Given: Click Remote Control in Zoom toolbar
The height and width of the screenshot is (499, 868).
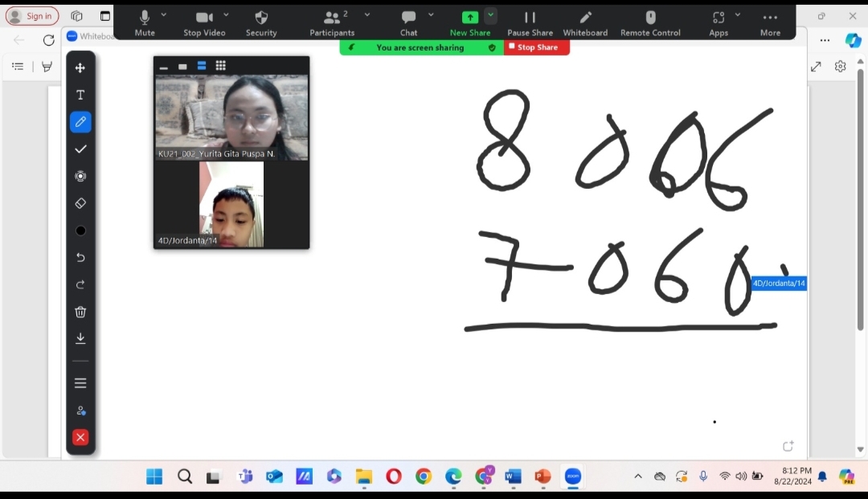Looking at the screenshot, I should pyautogui.click(x=650, y=23).
